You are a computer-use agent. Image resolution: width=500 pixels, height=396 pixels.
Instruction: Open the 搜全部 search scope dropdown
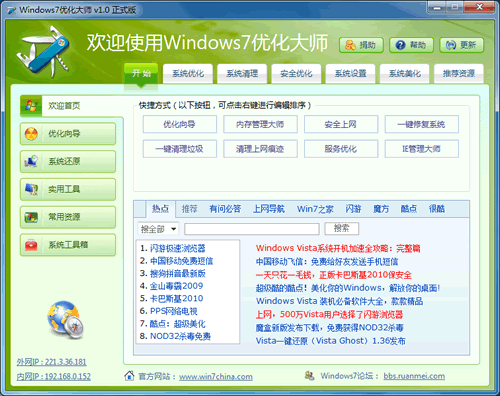pos(158,229)
